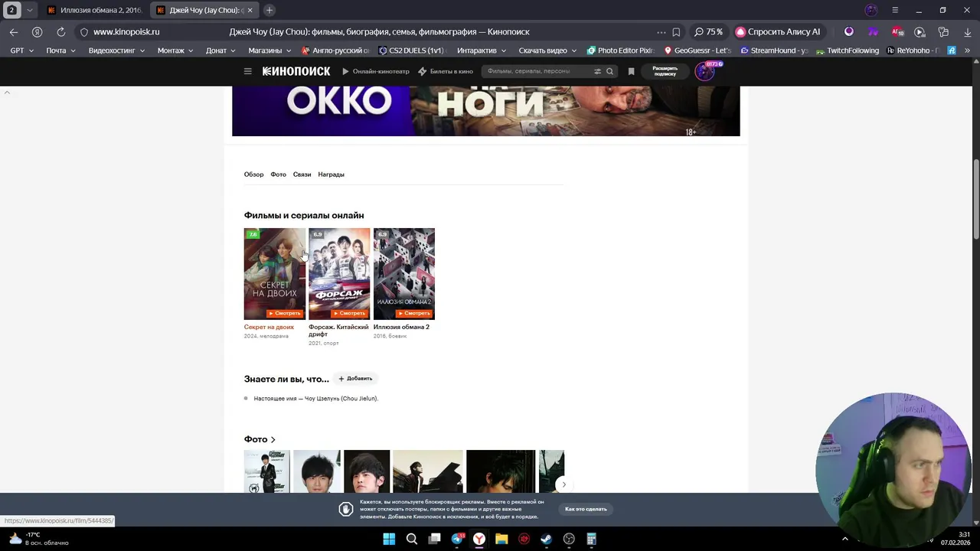The width and height of the screenshot is (980, 551).
Task: Open page options three-dots menu
Action: [661, 32]
